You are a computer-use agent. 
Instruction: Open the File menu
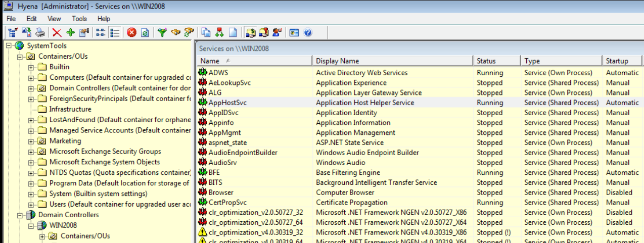click(11, 19)
